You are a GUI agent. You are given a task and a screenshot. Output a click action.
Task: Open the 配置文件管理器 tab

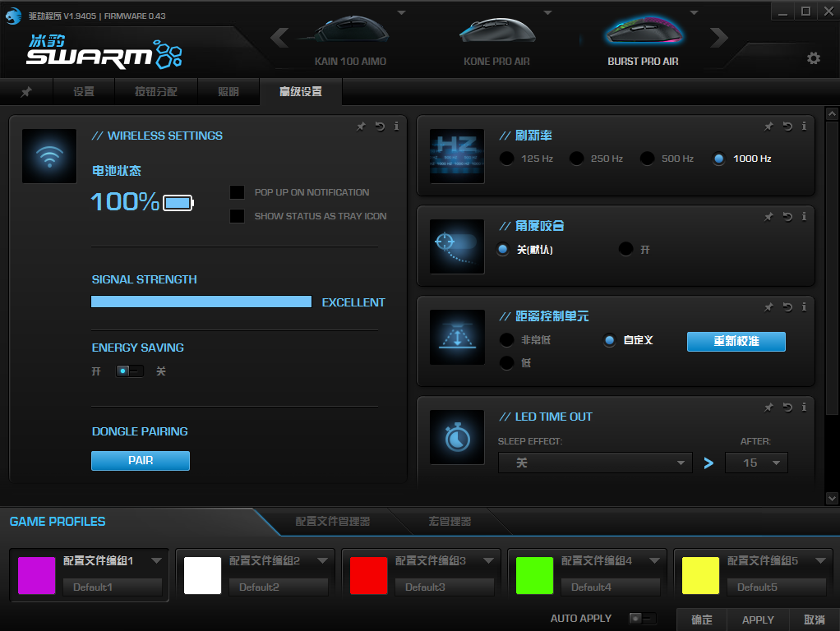pos(333,521)
